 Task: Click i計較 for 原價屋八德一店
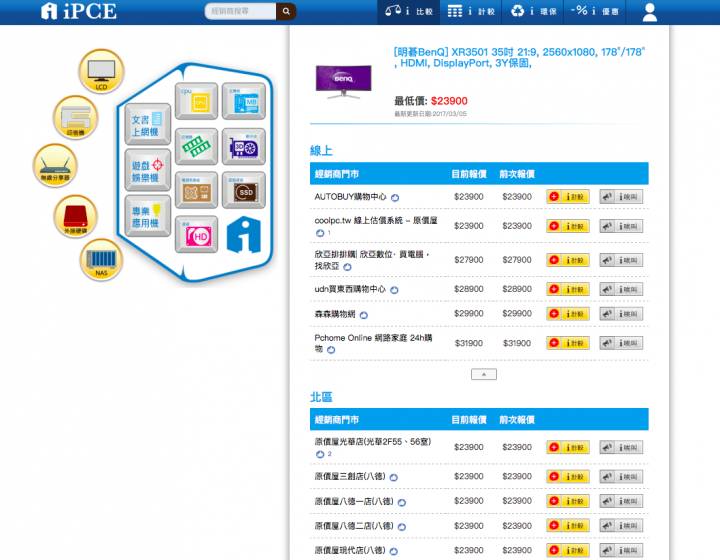tap(568, 501)
